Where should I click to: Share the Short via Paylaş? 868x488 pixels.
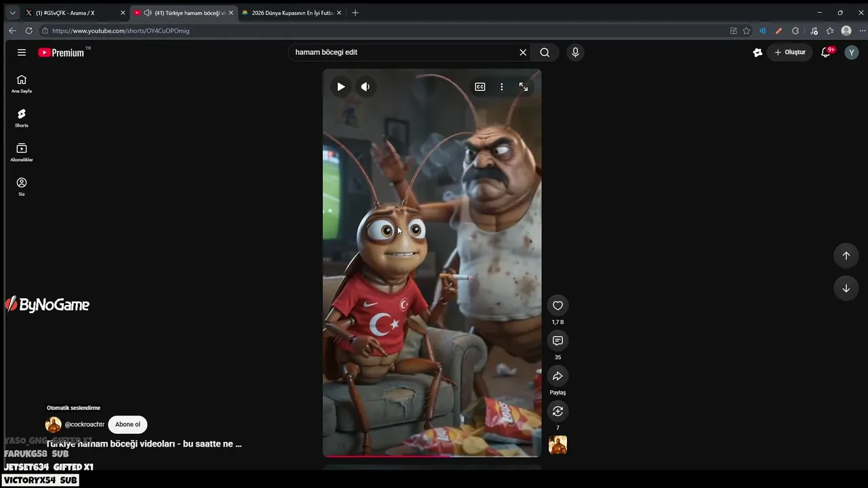tap(557, 376)
